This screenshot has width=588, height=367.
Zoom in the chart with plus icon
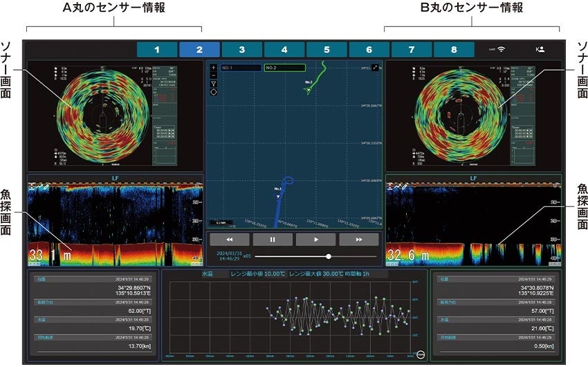click(214, 68)
